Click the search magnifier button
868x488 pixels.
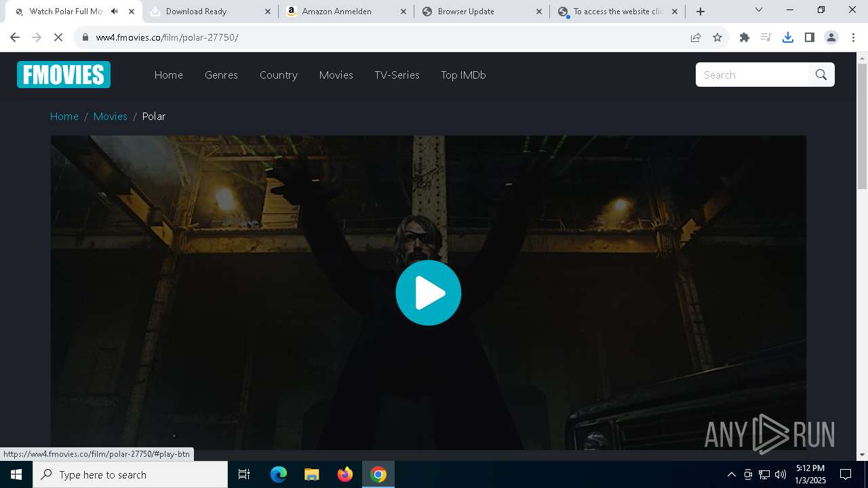[x=821, y=75]
